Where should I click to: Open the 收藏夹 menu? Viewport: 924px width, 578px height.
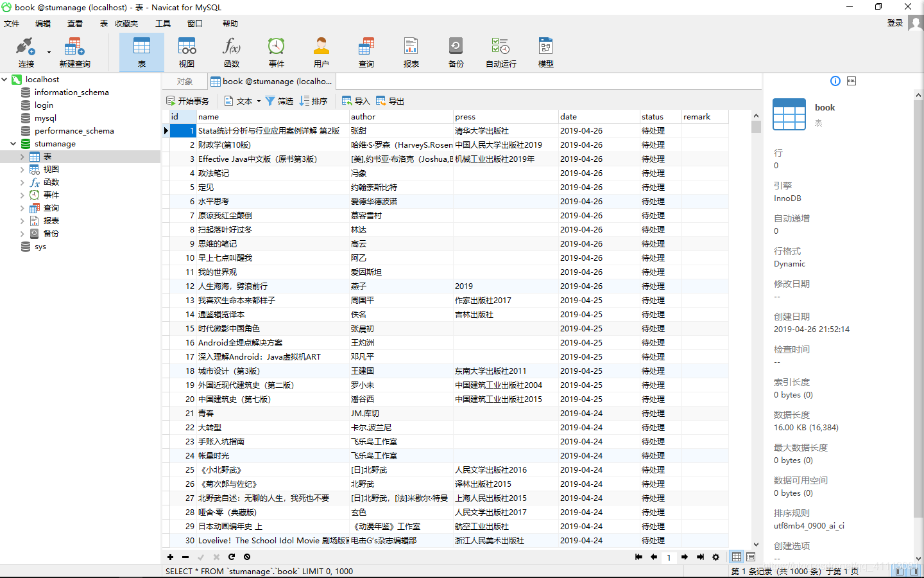click(126, 24)
